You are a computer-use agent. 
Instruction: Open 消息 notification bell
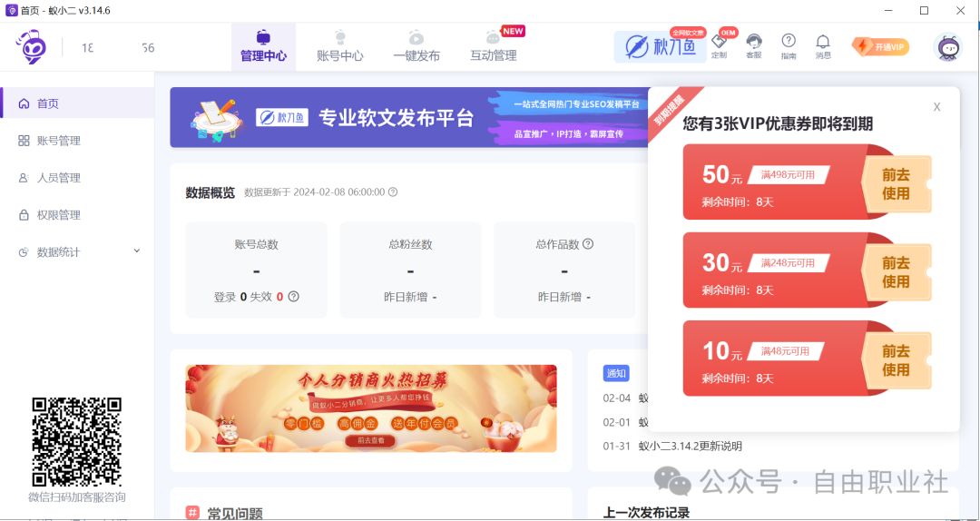click(823, 47)
